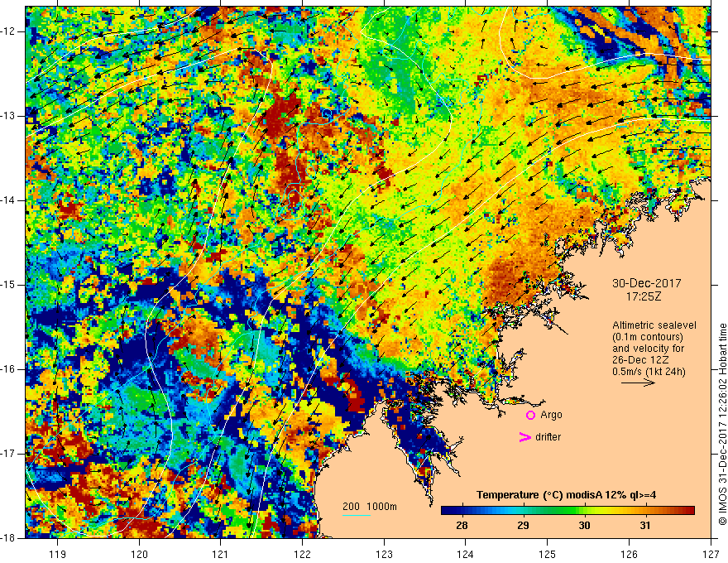The image size is (728, 563).
Task: Click the temperature color scale bar
Action: (x=568, y=511)
